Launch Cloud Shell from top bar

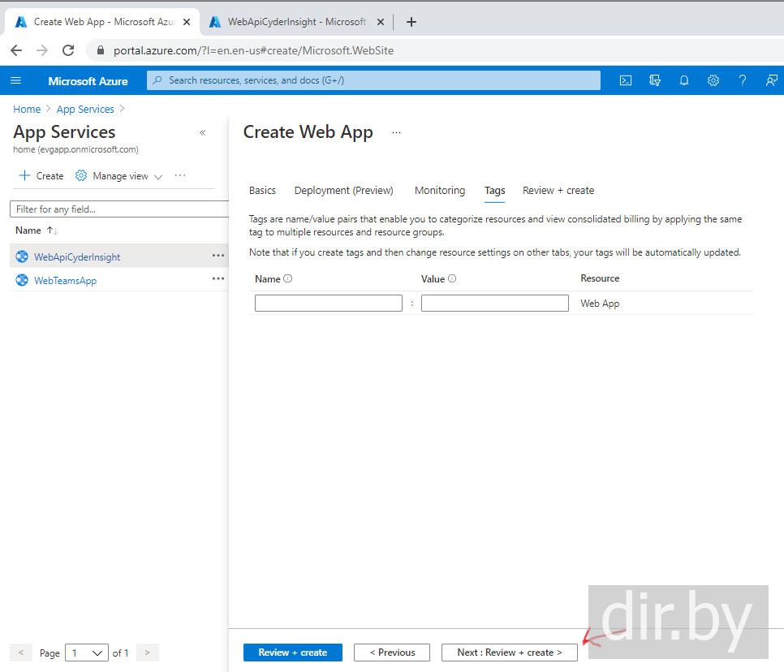click(626, 80)
